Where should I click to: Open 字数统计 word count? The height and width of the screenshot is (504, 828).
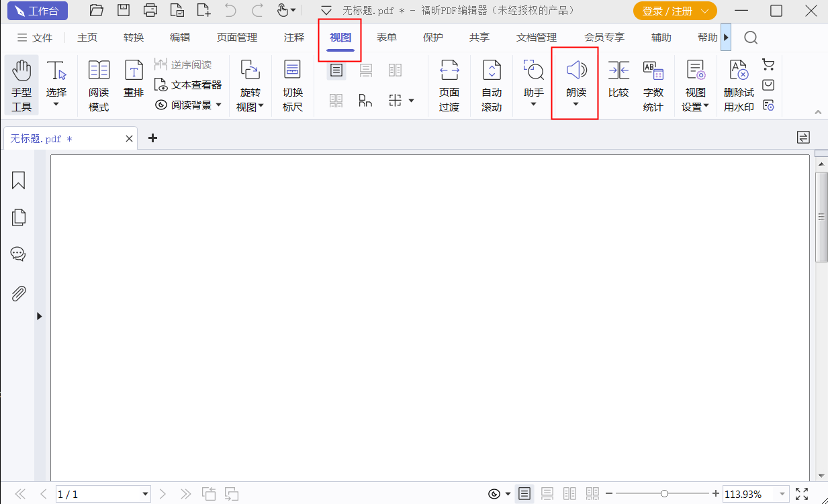(x=653, y=85)
